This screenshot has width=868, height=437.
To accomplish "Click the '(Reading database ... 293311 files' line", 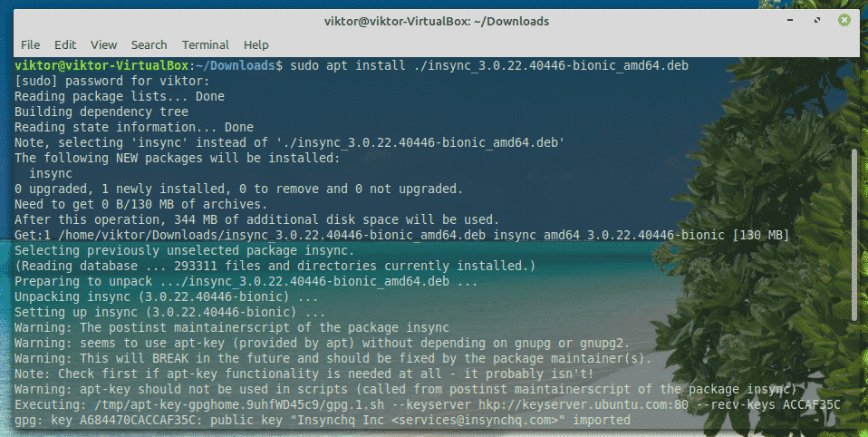I will (275, 266).
